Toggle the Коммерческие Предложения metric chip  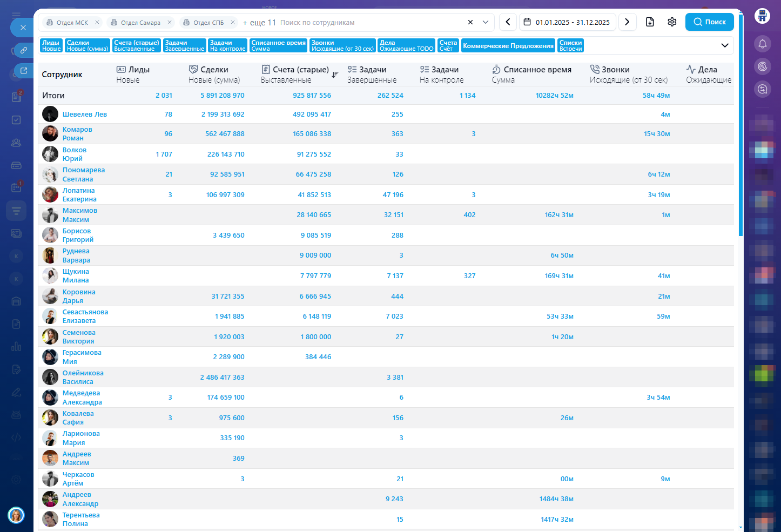pyautogui.click(x=508, y=46)
